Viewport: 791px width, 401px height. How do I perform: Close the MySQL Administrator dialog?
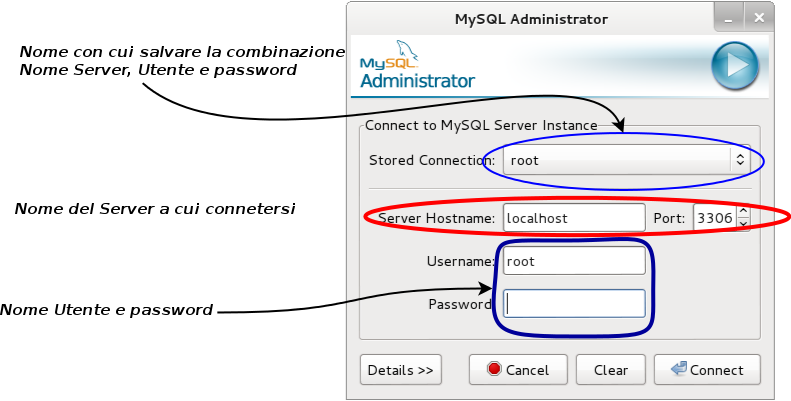[x=759, y=19]
